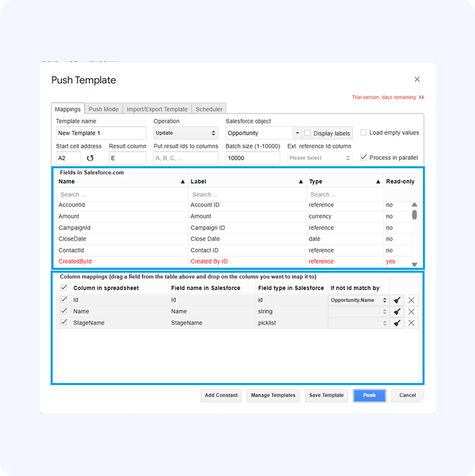The image size is (475, 476).
Task: Remove the StageName mapping with its X icon
Action: click(411, 323)
